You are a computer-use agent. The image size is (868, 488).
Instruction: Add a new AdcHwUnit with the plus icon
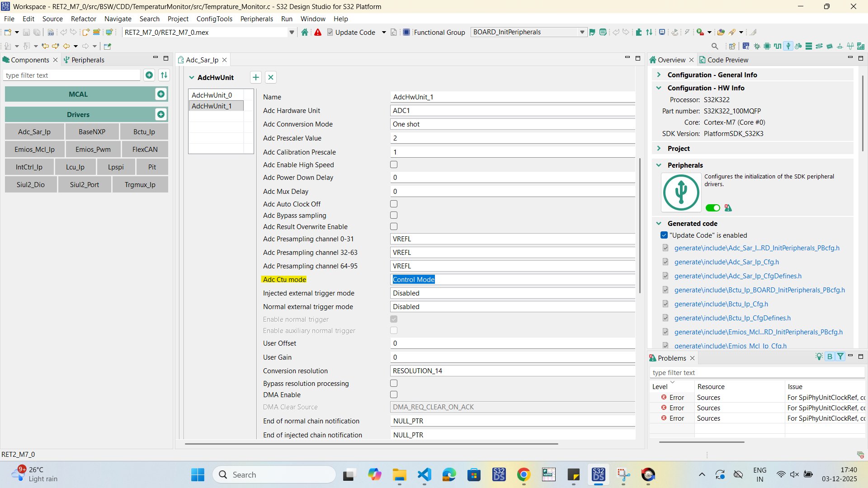coord(256,77)
